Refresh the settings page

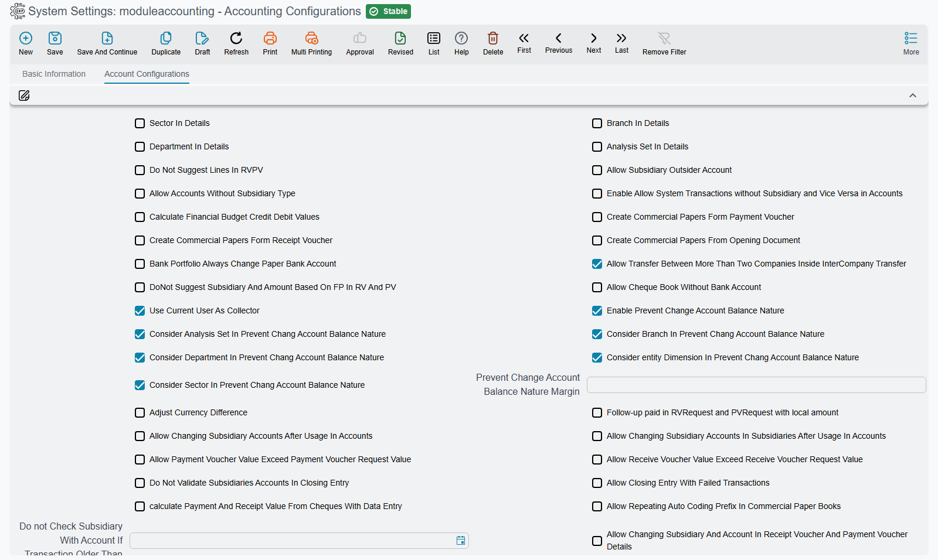(x=236, y=38)
